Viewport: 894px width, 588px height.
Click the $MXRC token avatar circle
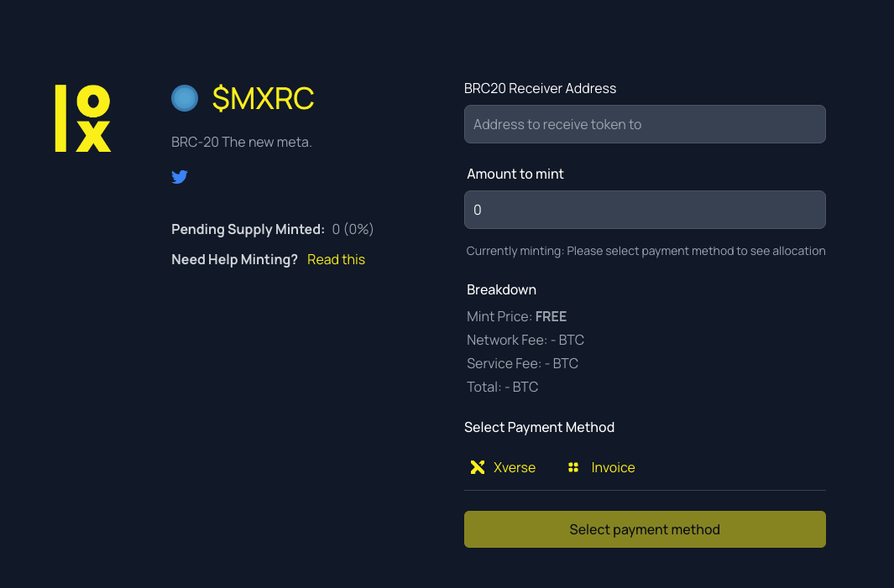(184, 98)
